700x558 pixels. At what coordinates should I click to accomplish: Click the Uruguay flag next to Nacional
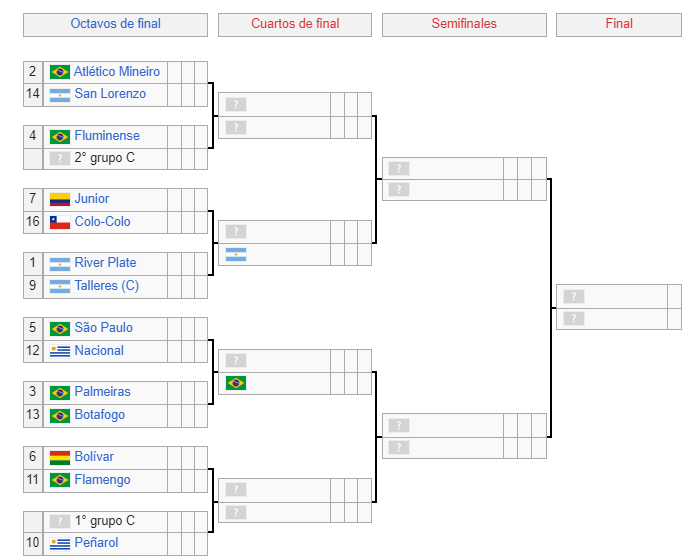point(60,351)
